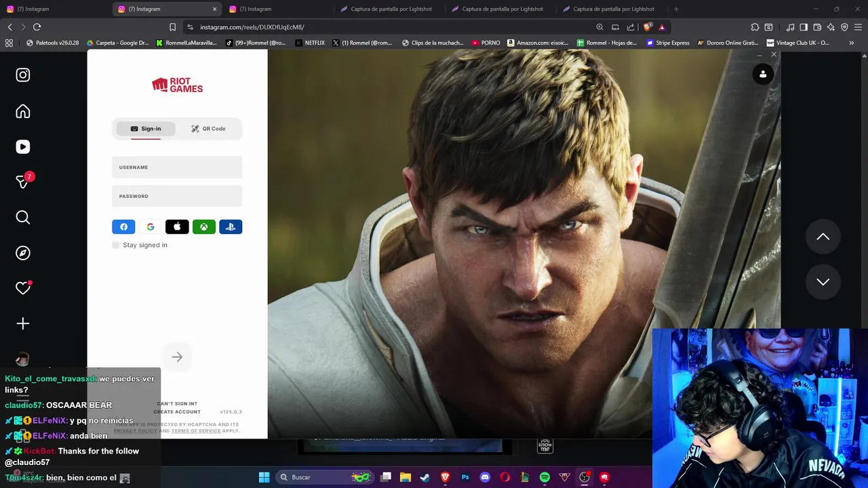Open Paletools v26.0.28 bookmark
The width and height of the screenshot is (868, 488).
pyautogui.click(x=52, y=43)
